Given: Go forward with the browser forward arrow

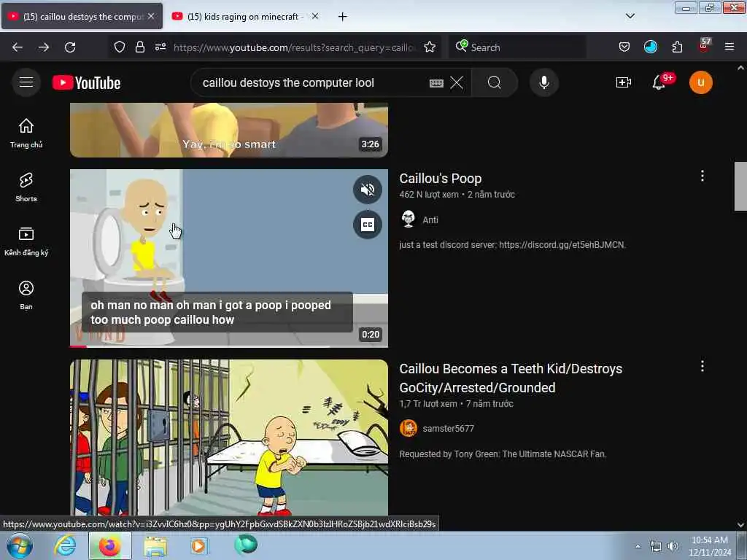Looking at the screenshot, I should click(x=44, y=47).
